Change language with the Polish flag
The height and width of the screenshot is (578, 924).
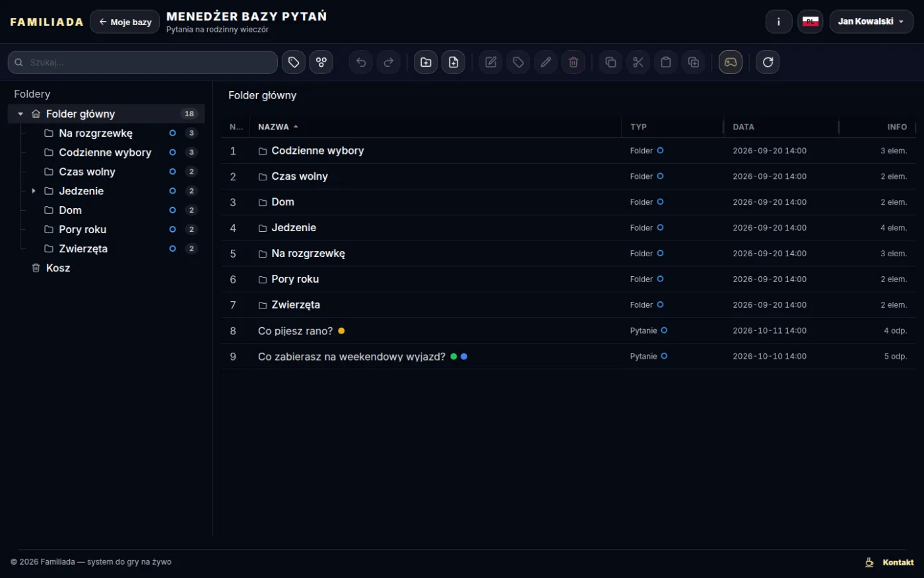810,22
